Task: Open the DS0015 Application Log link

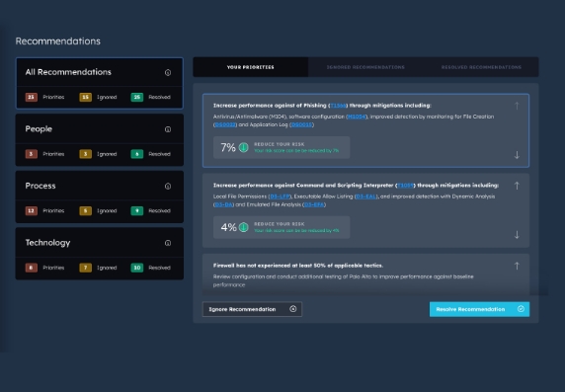Action: 301,124
